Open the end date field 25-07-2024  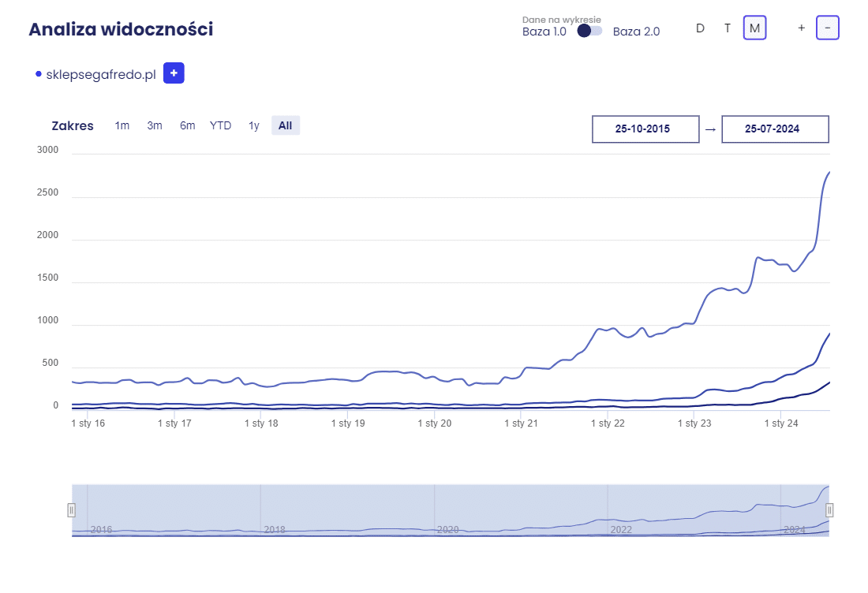point(775,129)
